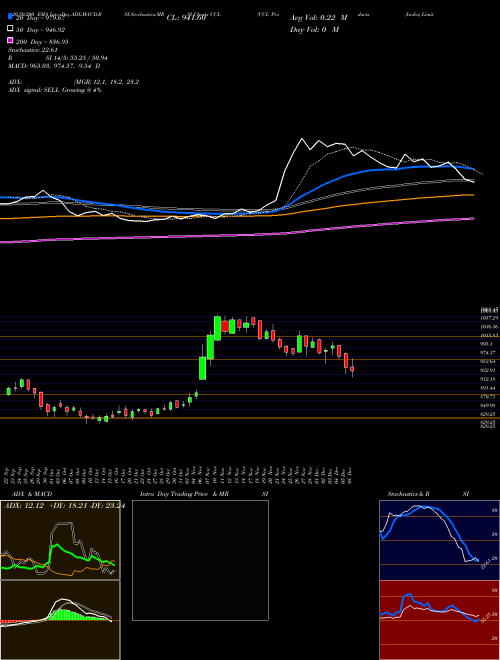Click the empty Intra Day Trading Price panel

pos(200,560)
